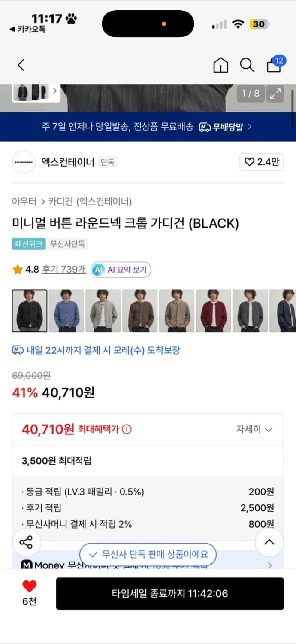Collapse content using the scroll-to-top chevron

pyautogui.click(x=269, y=542)
